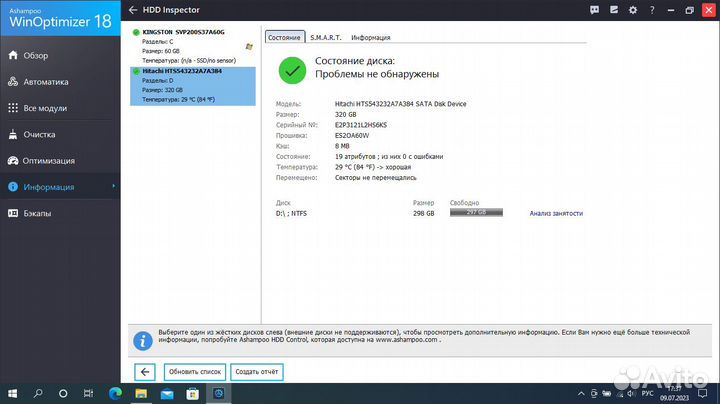Click the bottom back arrow button
720x404 pixels.
[x=145, y=372]
